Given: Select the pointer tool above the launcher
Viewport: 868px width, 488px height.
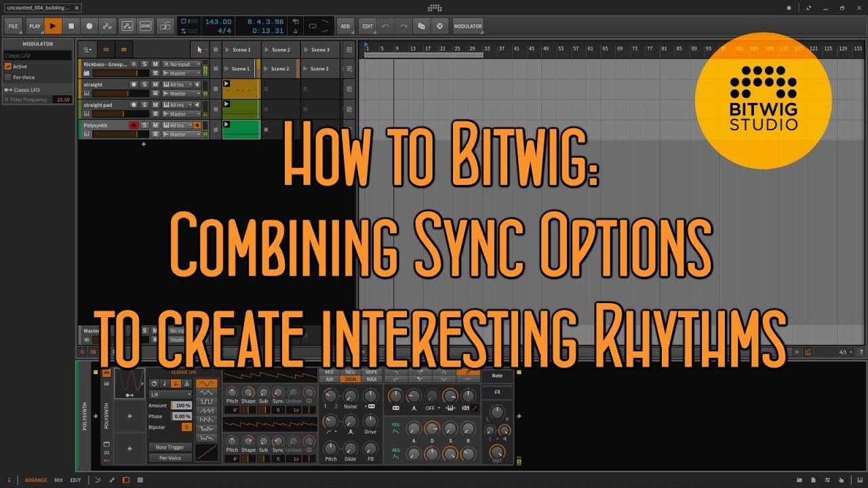Looking at the screenshot, I should [x=199, y=49].
